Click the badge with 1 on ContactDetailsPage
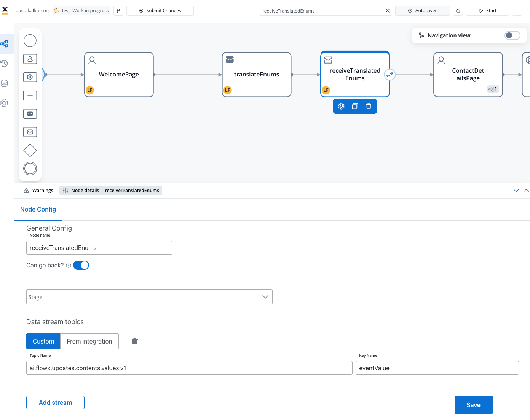 [x=493, y=89]
